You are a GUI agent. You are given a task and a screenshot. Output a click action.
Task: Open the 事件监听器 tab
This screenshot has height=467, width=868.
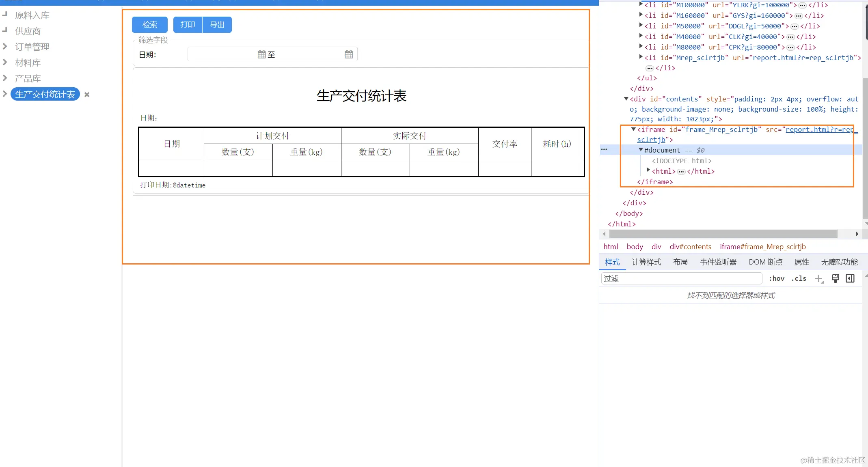click(x=718, y=262)
